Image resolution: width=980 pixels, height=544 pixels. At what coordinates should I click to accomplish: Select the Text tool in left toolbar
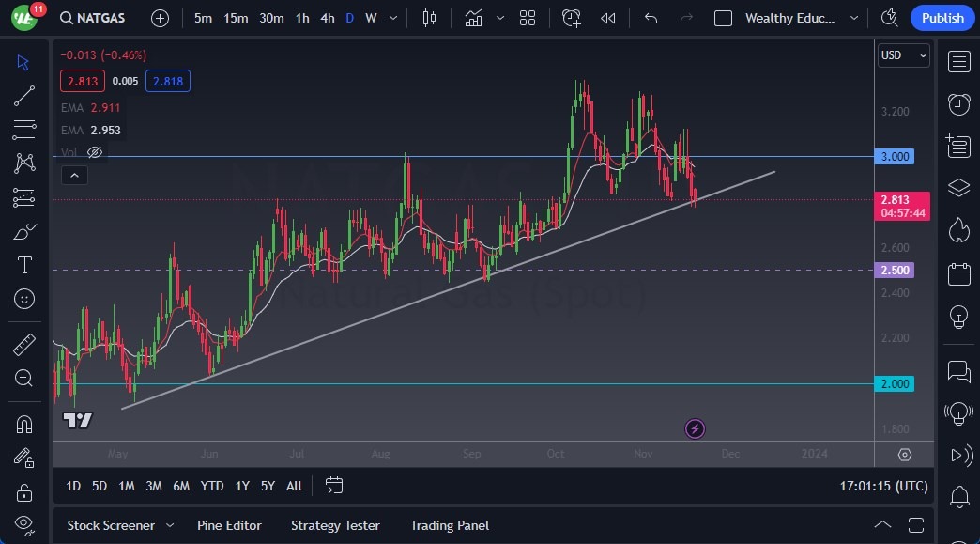24,265
